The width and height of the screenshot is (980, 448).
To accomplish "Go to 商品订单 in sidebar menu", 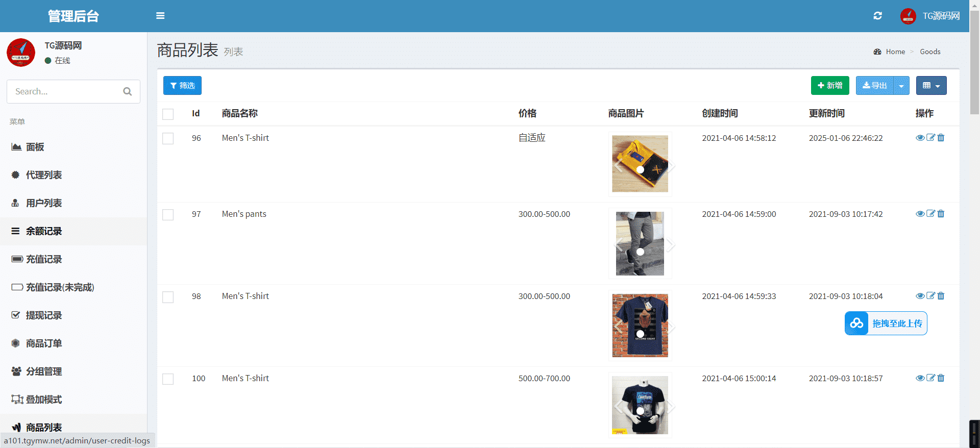I will 44,343.
